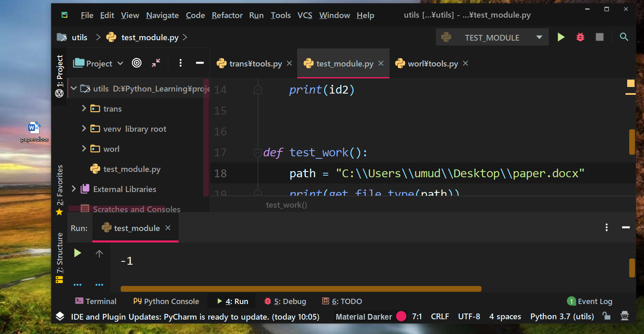Image resolution: width=644 pixels, height=334 pixels.
Task: Collapse all in Project panel
Action: [x=156, y=63]
